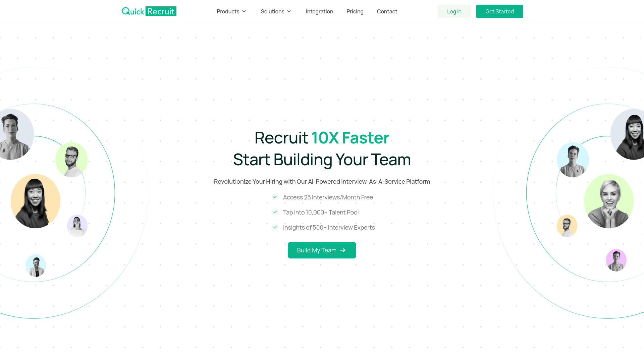
Task: Click the checkmark icon next to Insights of 500+ Interview Experts
Action: (275, 227)
